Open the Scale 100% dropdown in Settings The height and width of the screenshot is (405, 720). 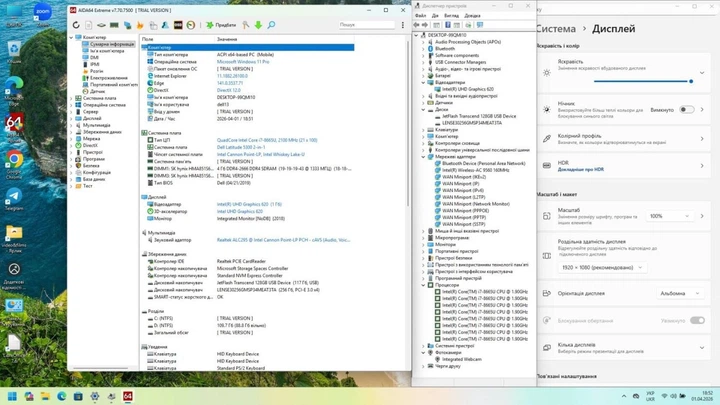click(x=669, y=216)
